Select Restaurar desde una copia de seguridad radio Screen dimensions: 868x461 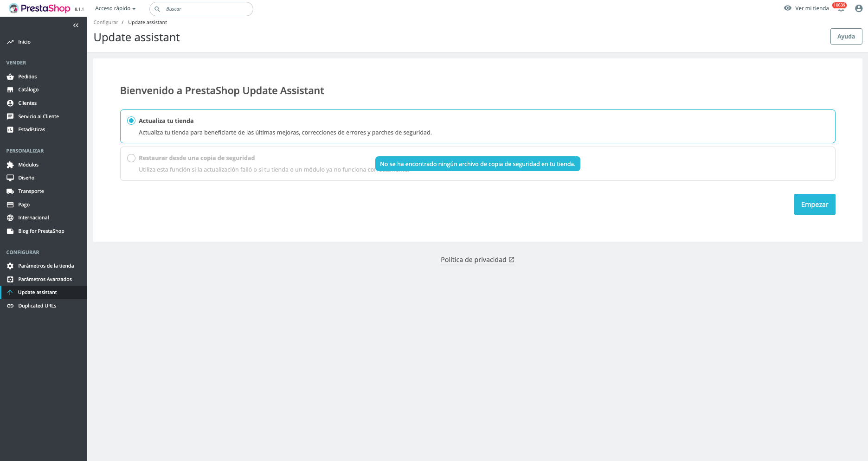coord(131,158)
